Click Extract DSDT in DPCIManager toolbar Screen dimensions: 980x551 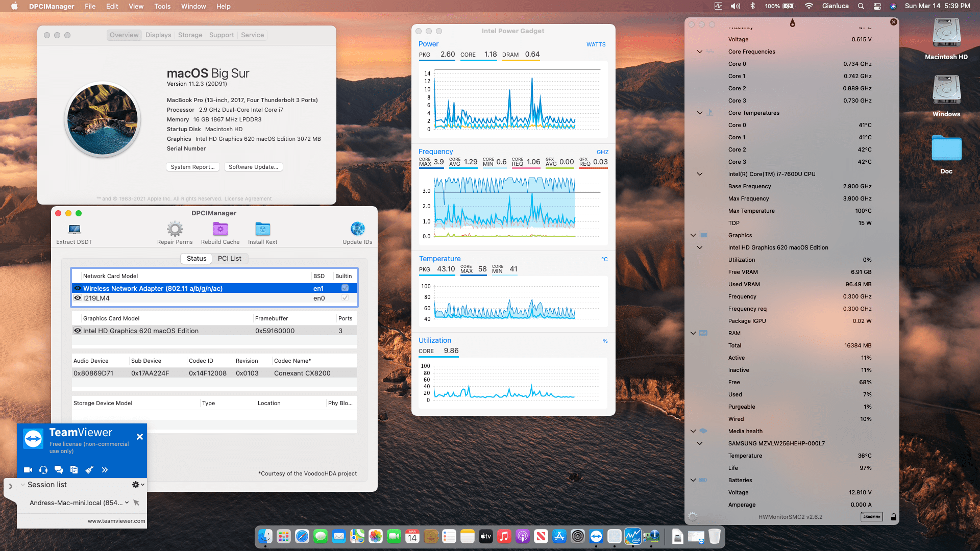74,233
